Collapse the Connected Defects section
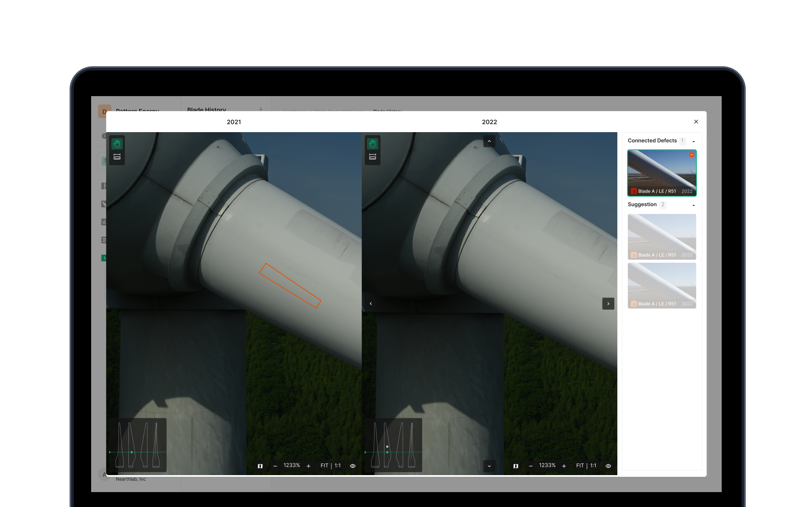 (694, 141)
